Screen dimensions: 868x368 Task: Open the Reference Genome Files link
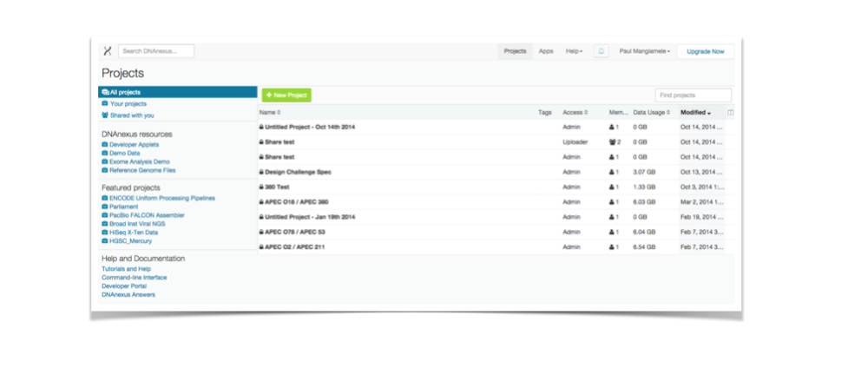[x=142, y=170]
